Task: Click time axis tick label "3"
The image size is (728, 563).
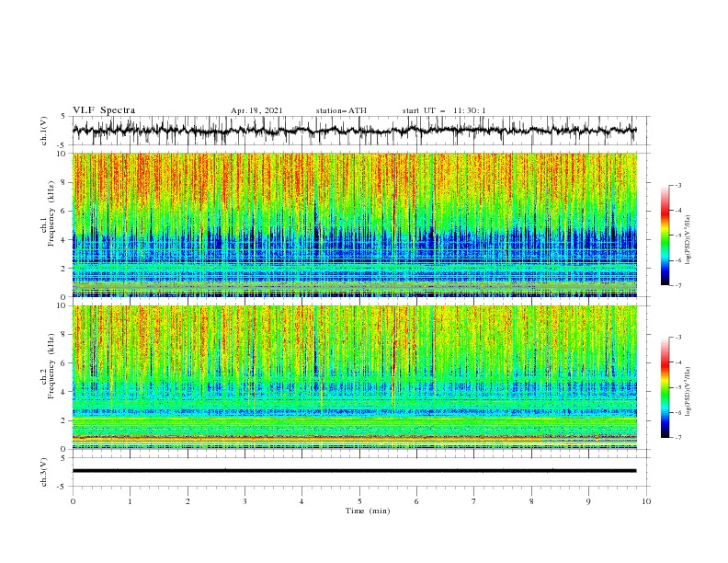Action: click(x=245, y=501)
